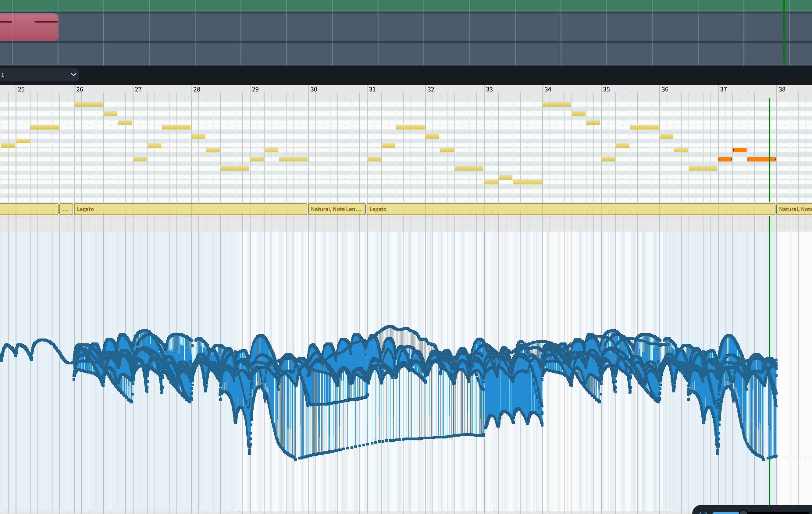Select the highest yellow note starting bar 34
The height and width of the screenshot is (514, 812).
pyautogui.click(x=556, y=105)
